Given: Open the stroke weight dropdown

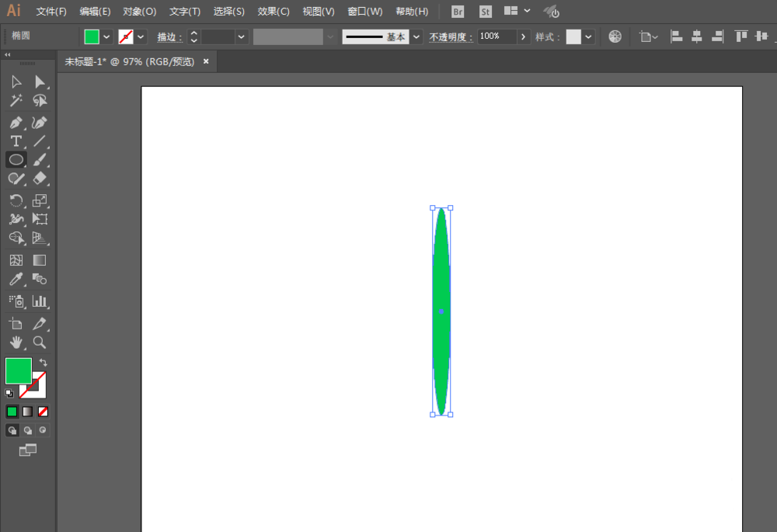Looking at the screenshot, I should [242, 37].
